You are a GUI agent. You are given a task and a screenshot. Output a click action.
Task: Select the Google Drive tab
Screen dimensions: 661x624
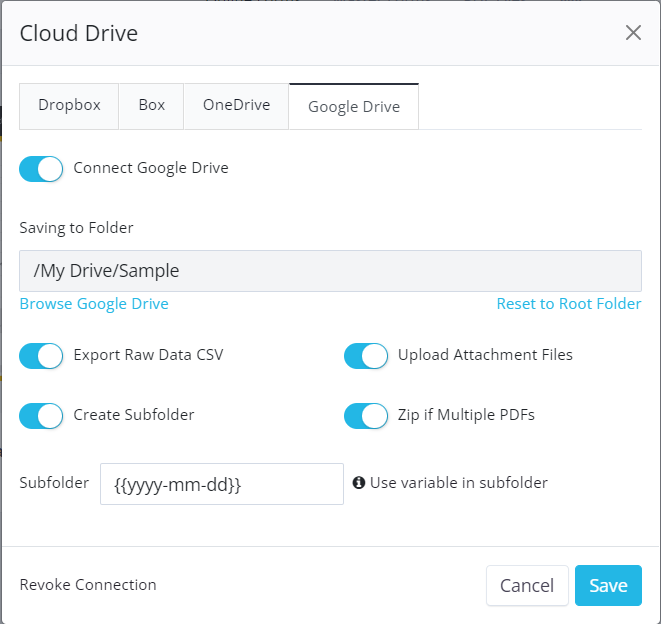(x=353, y=106)
